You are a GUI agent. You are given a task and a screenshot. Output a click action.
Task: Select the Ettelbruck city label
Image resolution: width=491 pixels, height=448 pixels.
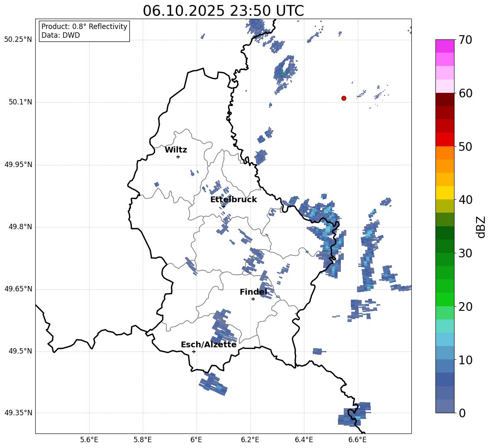click(233, 200)
